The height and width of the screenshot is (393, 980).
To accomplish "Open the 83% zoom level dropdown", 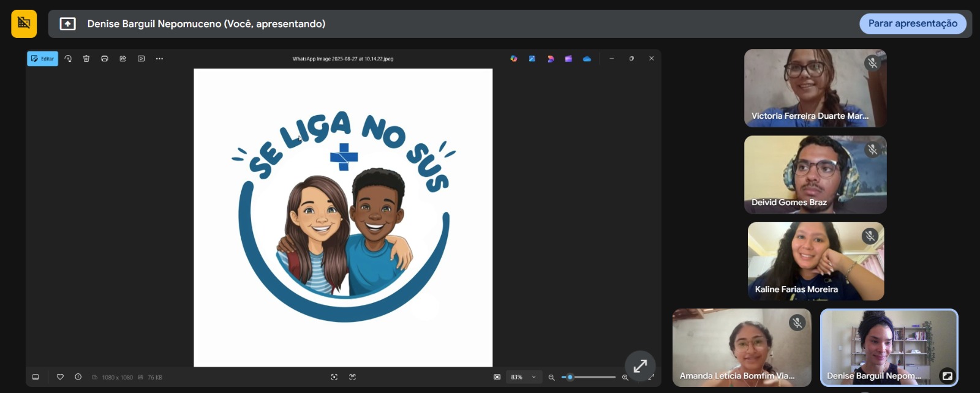I will pyautogui.click(x=524, y=377).
